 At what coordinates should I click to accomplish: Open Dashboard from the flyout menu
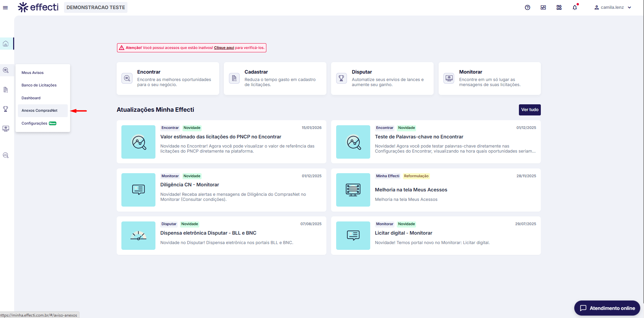pos(31,98)
